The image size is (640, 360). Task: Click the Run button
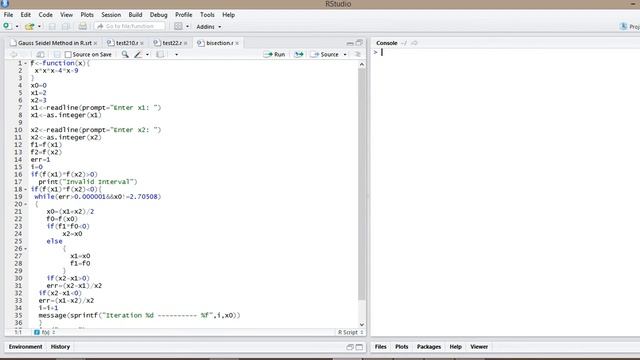pos(274,54)
